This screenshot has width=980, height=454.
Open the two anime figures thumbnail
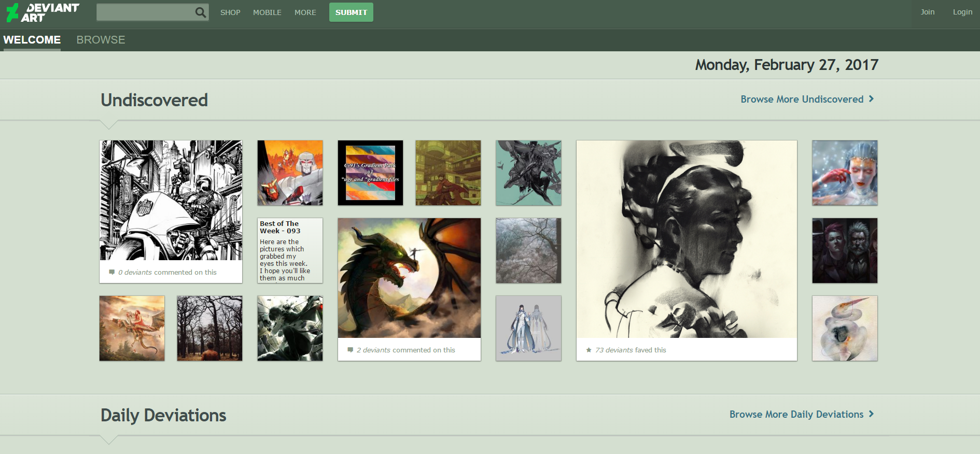[528, 328]
